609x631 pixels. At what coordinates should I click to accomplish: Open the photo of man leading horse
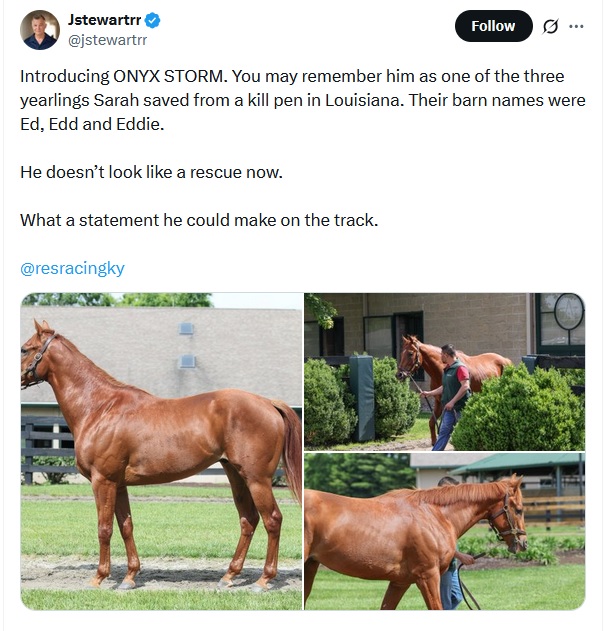[444, 371]
